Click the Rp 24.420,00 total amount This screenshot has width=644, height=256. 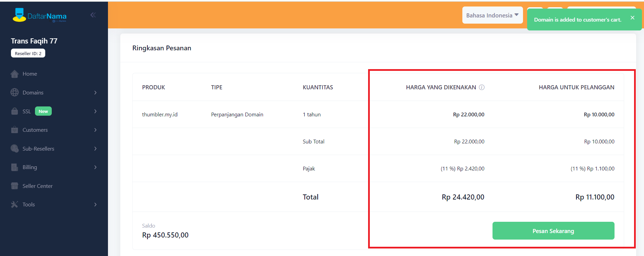463,197
